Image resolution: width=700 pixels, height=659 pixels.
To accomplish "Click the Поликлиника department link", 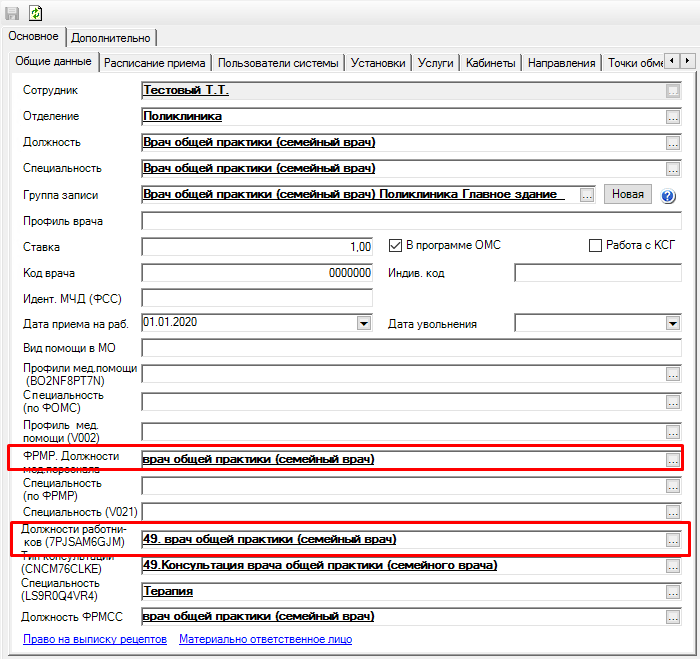I will pos(182,116).
